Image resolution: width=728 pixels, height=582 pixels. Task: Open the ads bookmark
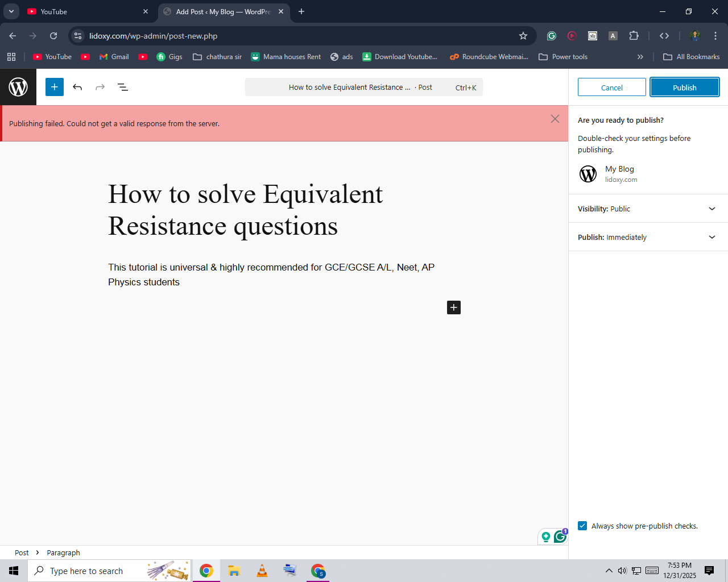342,57
